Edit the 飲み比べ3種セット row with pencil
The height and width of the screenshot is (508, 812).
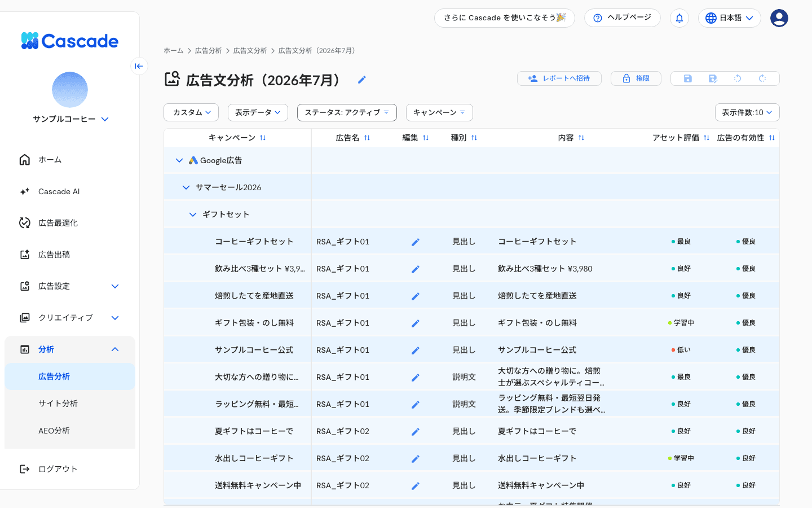(416, 269)
